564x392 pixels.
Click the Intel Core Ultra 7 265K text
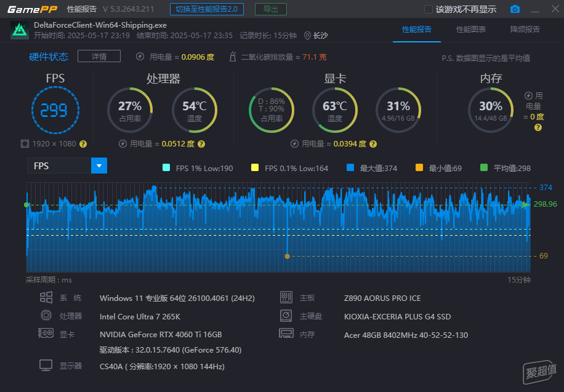140,316
